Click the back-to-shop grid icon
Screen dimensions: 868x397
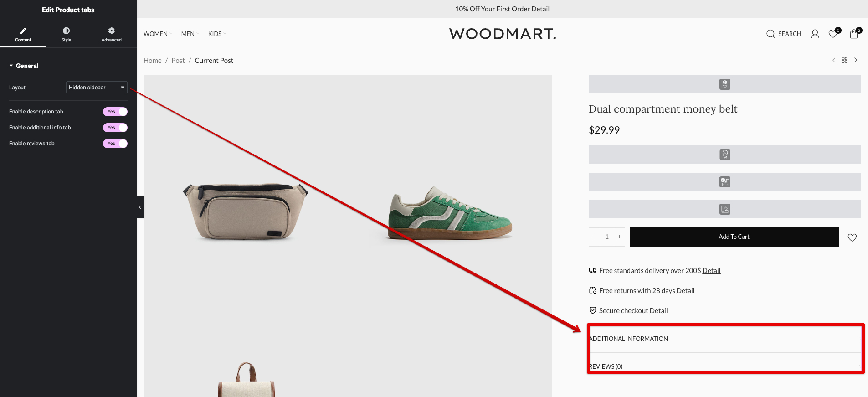[x=845, y=60]
